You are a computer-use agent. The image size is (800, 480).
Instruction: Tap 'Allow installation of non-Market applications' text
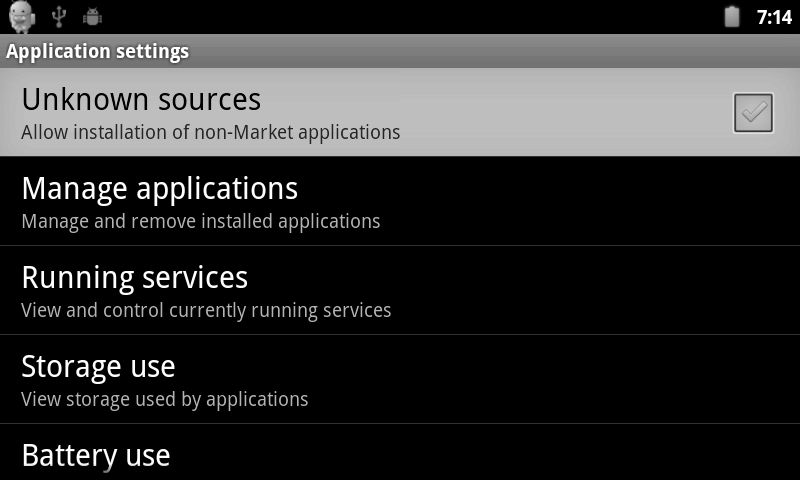[x=211, y=132]
